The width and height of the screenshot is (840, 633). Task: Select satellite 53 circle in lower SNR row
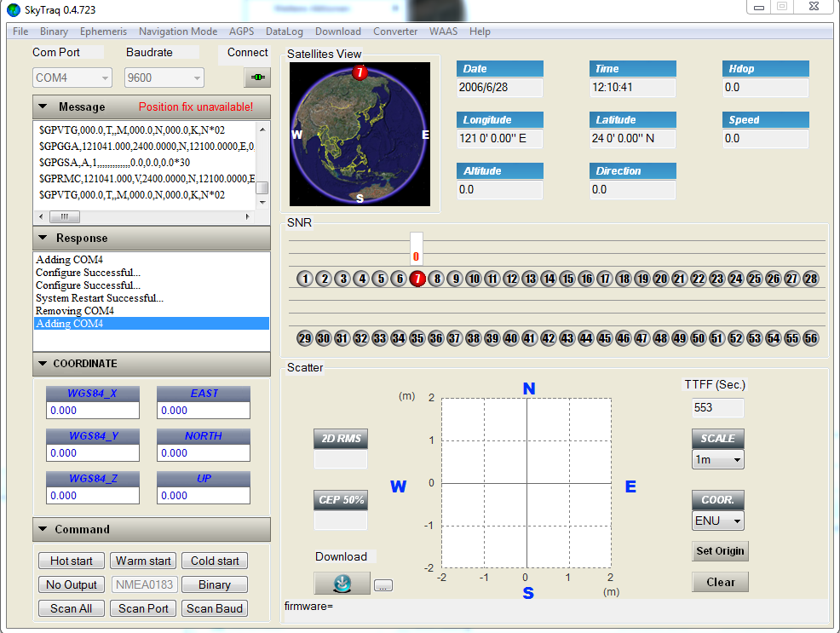[x=755, y=338]
